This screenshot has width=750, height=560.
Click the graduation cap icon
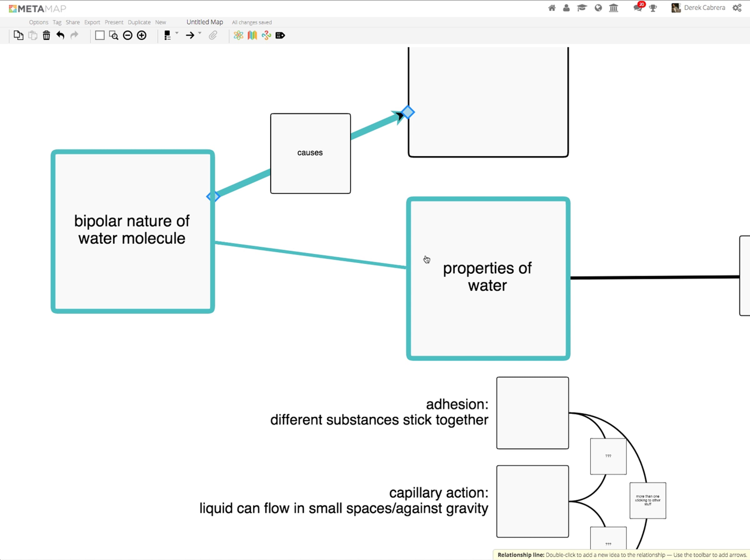(x=582, y=8)
